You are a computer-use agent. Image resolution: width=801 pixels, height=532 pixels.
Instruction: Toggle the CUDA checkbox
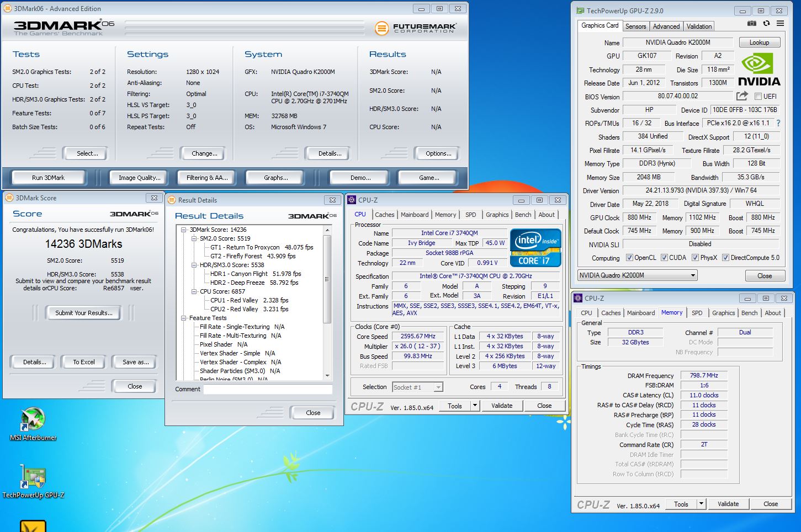[664, 258]
